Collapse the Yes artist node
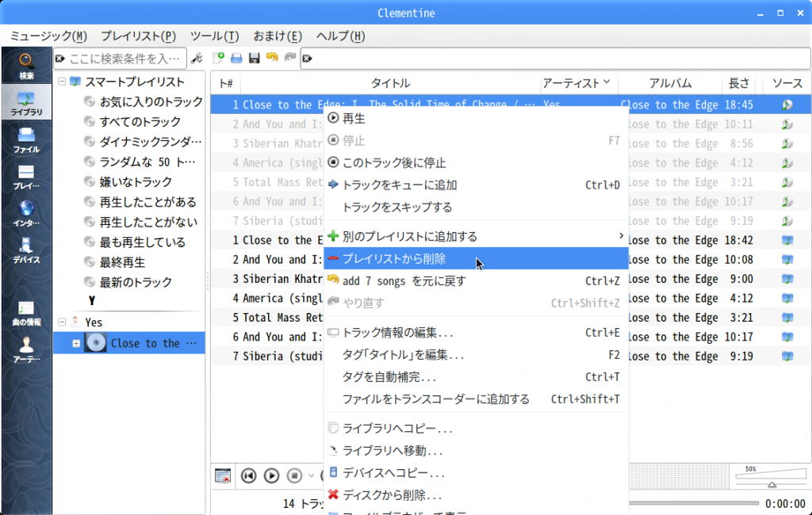The image size is (812, 515). 62,322
